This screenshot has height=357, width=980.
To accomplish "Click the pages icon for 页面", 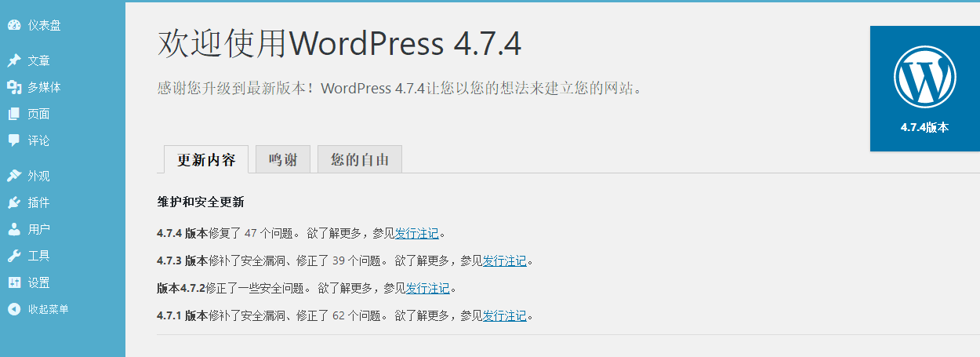I will point(13,114).
